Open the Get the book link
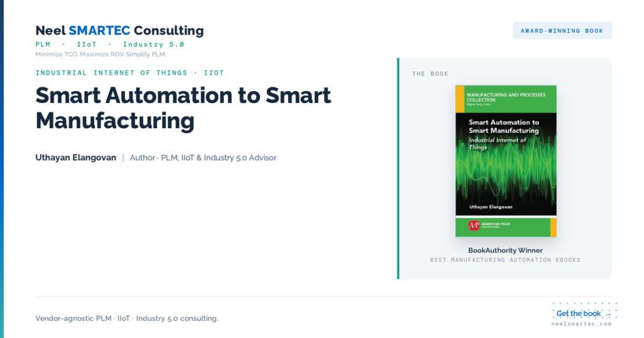Image resolution: width=644 pixels, height=338 pixels. coord(583,313)
